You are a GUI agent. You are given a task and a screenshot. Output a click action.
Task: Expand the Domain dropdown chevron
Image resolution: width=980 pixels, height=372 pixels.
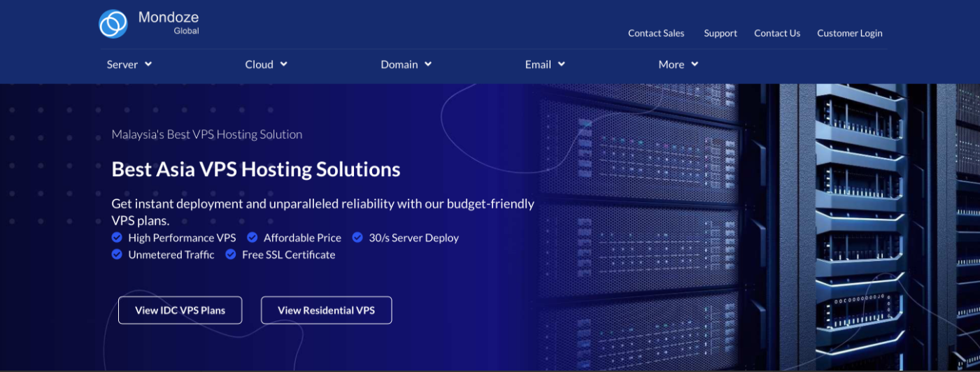428,64
